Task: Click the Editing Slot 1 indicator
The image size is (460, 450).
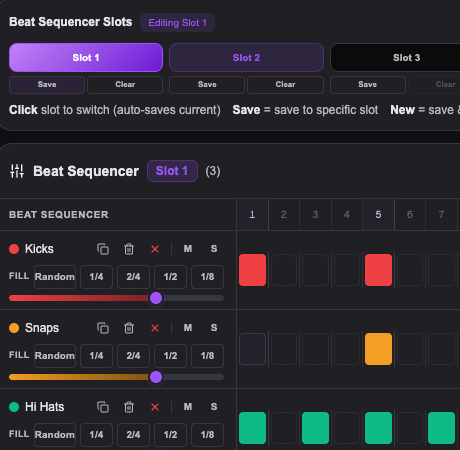Action: tap(177, 23)
